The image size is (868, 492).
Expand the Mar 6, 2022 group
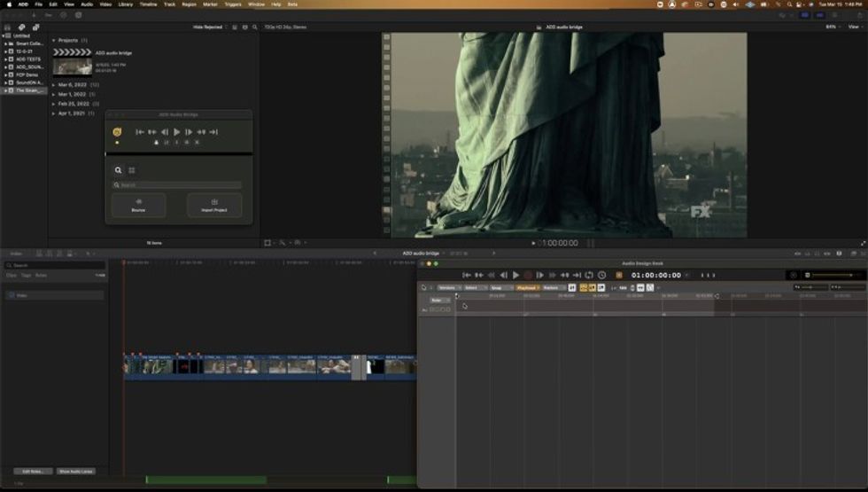tap(54, 85)
